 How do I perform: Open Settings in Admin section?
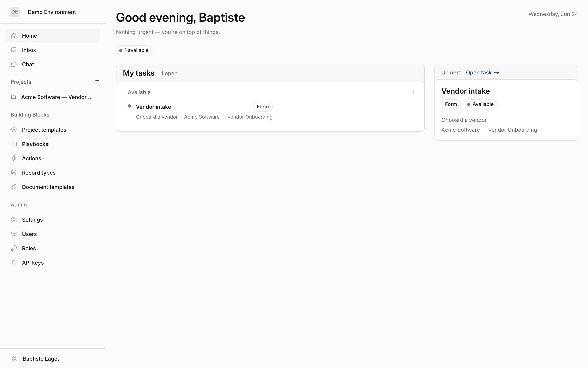point(53,220)
